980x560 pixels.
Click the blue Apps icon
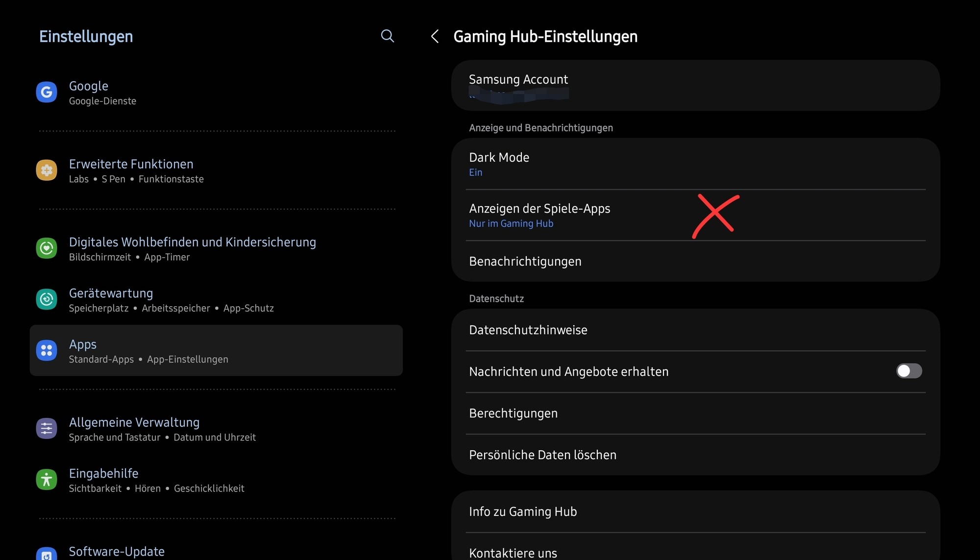pyautogui.click(x=47, y=350)
